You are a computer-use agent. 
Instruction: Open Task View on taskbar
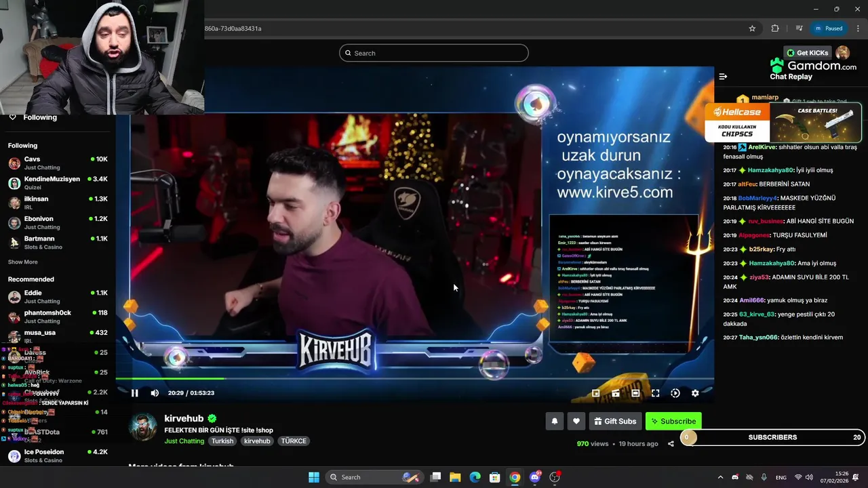pos(436,477)
